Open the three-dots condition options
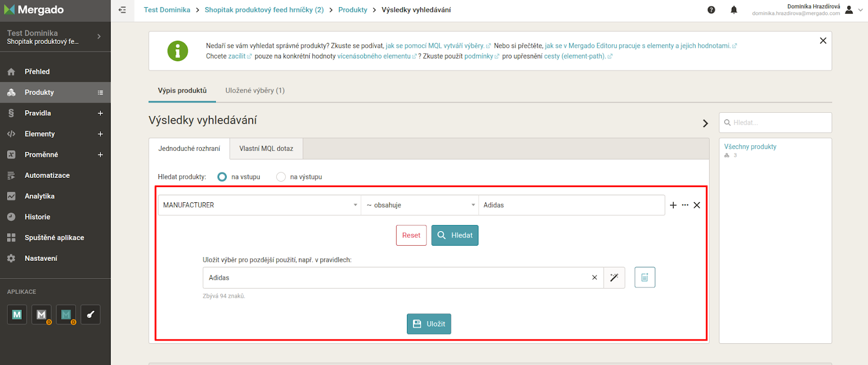Screen dimensions: 868x365 [x=685, y=205]
